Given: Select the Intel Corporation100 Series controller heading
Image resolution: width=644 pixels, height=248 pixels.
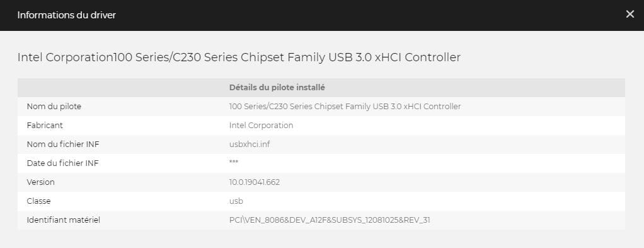Looking at the screenshot, I should pyautogui.click(x=239, y=57).
